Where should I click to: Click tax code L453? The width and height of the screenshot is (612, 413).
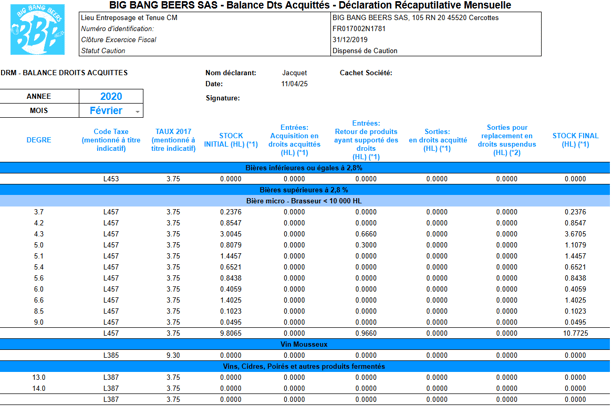point(111,179)
